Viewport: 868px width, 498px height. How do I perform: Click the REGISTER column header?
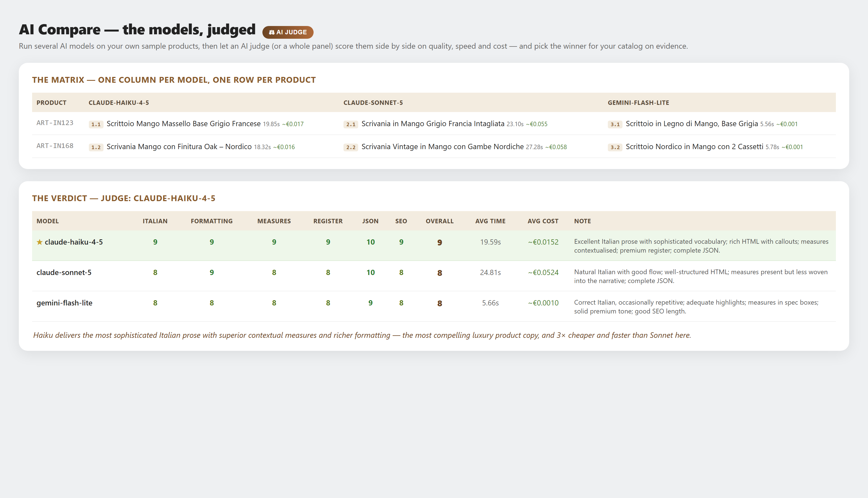point(328,221)
